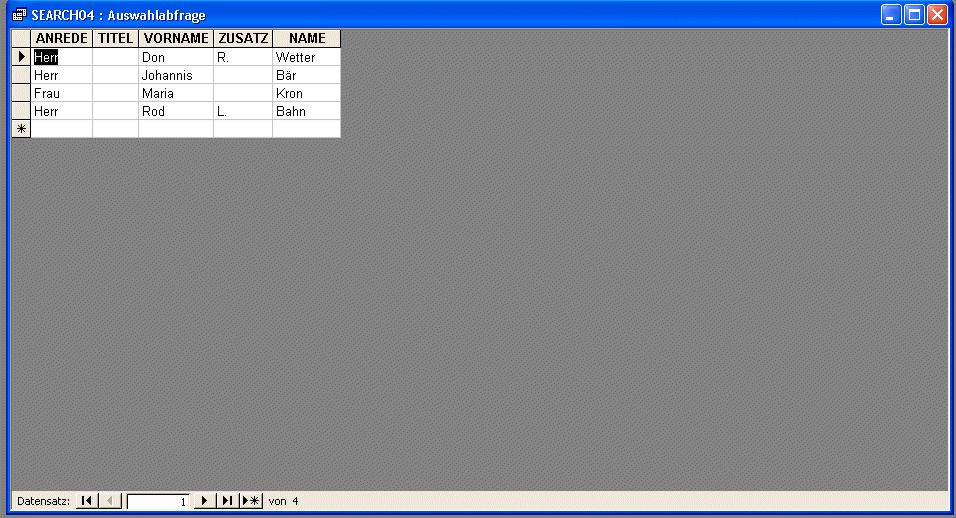This screenshot has height=518, width=956.
Task: Select the row selector for the Bahn record
Action: pyautogui.click(x=21, y=111)
